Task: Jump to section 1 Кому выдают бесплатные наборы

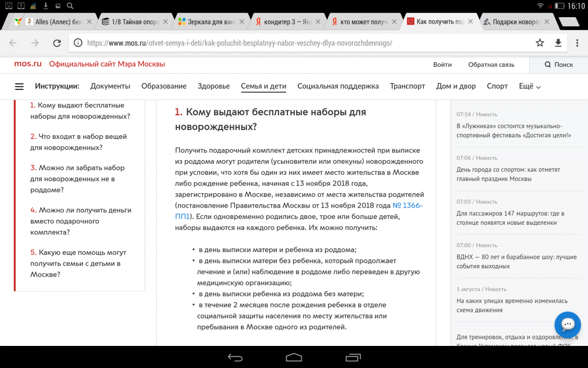Action: pyautogui.click(x=80, y=111)
